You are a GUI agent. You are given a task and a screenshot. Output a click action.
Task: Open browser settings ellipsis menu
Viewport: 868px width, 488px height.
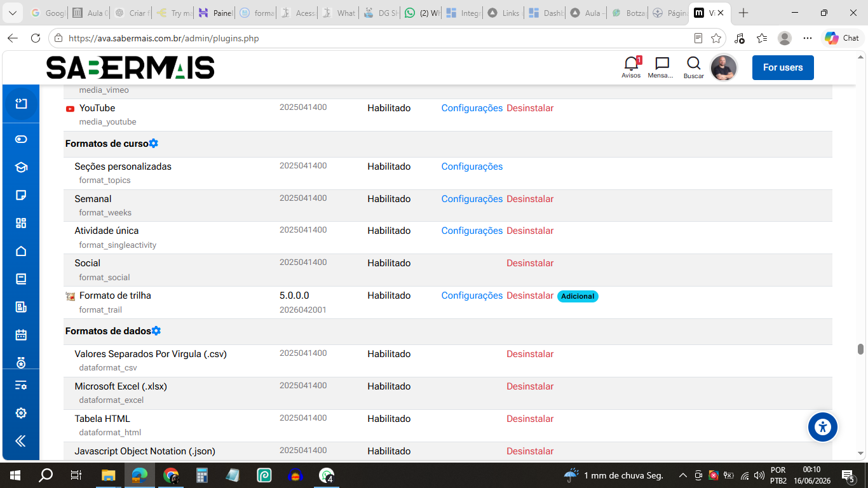click(808, 38)
